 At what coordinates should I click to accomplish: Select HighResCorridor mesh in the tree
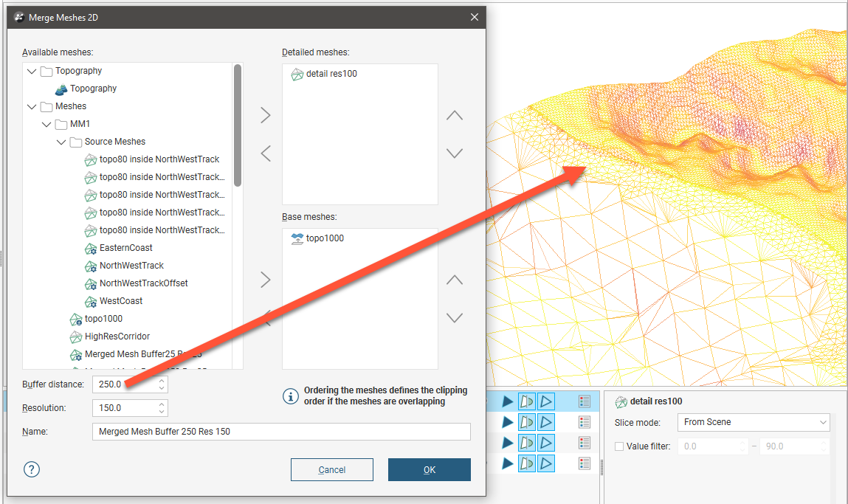[x=117, y=336]
